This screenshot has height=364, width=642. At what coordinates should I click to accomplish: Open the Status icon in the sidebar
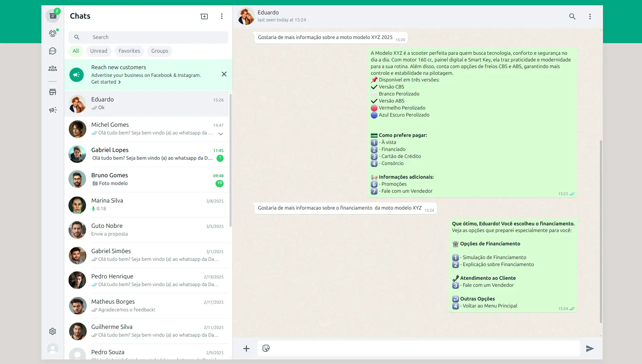tap(53, 33)
